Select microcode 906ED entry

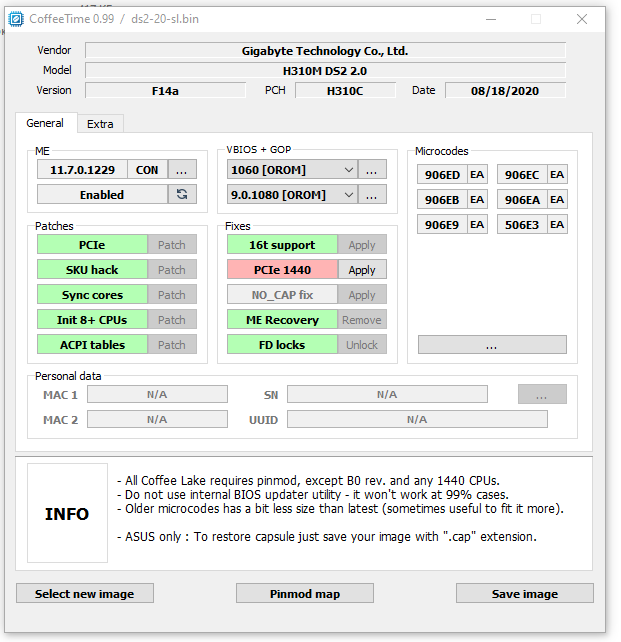[x=442, y=174]
